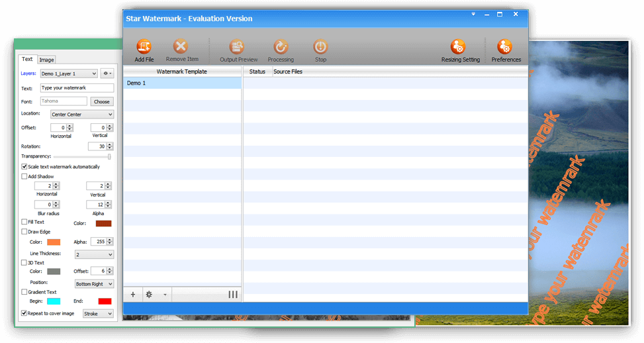Enable the Gradient Text checkbox
Viewport: 644px width, 343px height.
24,292
